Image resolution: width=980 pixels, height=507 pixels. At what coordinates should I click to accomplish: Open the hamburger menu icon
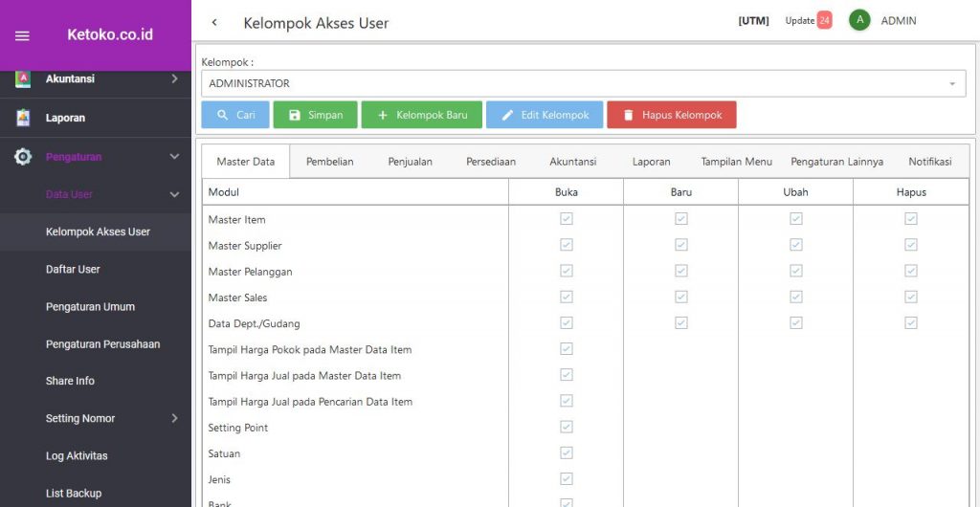[x=22, y=35]
